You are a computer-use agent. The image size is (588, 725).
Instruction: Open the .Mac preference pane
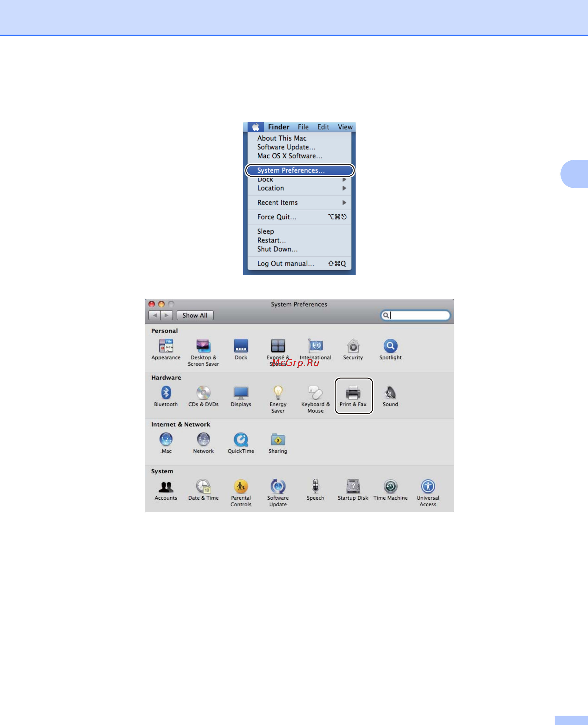coord(166,443)
